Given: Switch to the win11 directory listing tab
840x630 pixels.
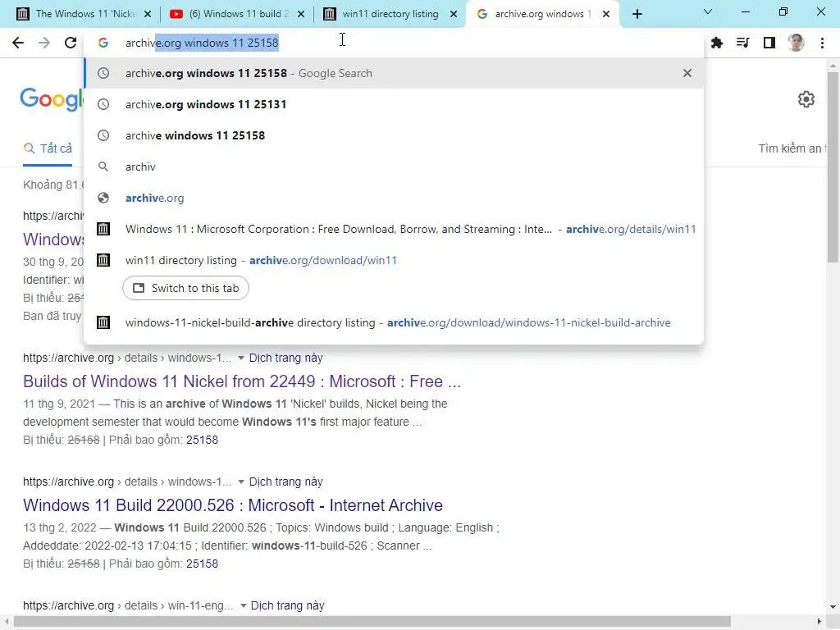Looking at the screenshot, I should (x=390, y=14).
